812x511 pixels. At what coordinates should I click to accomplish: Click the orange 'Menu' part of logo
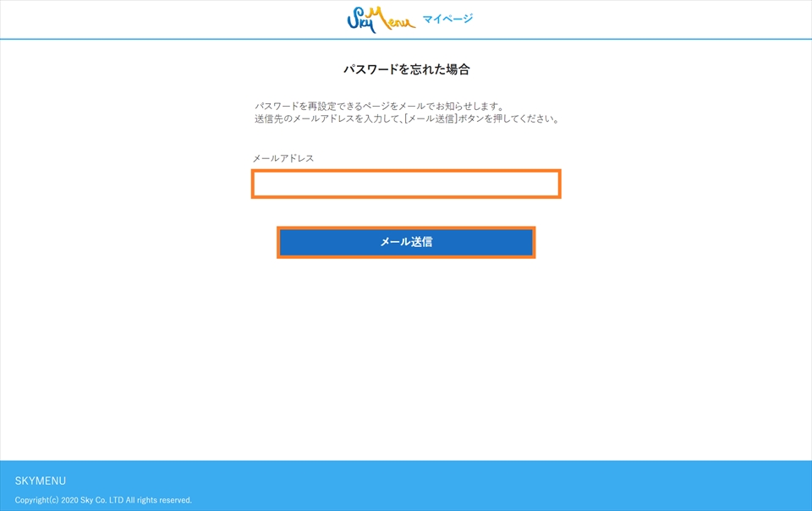tap(394, 18)
